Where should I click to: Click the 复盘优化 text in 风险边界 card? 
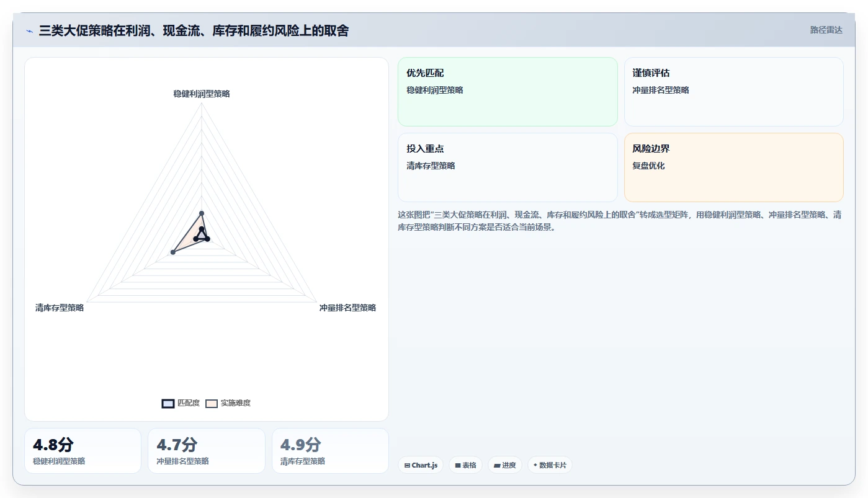(x=648, y=166)
